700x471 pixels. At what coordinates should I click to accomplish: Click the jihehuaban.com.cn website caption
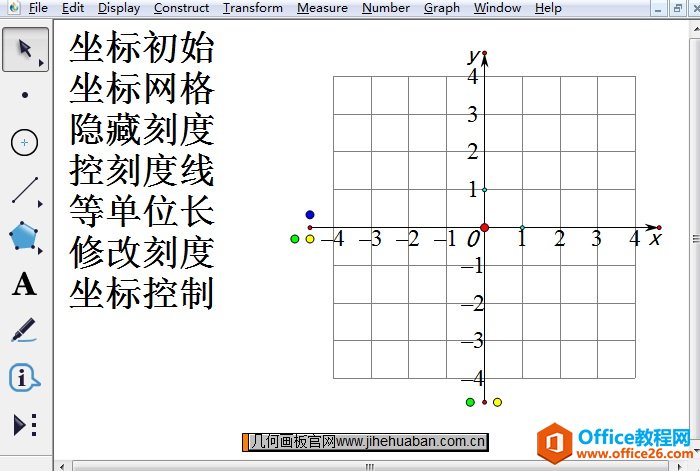coord(365,442)
